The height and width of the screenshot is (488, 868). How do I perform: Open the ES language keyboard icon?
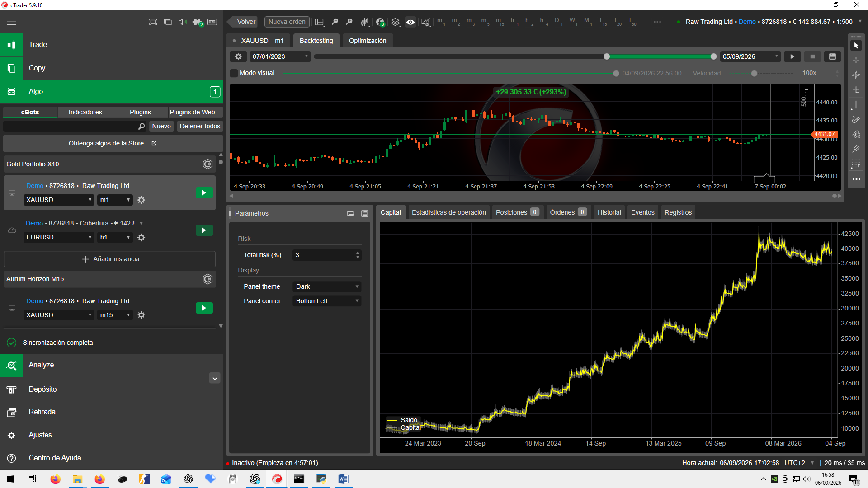212,22
